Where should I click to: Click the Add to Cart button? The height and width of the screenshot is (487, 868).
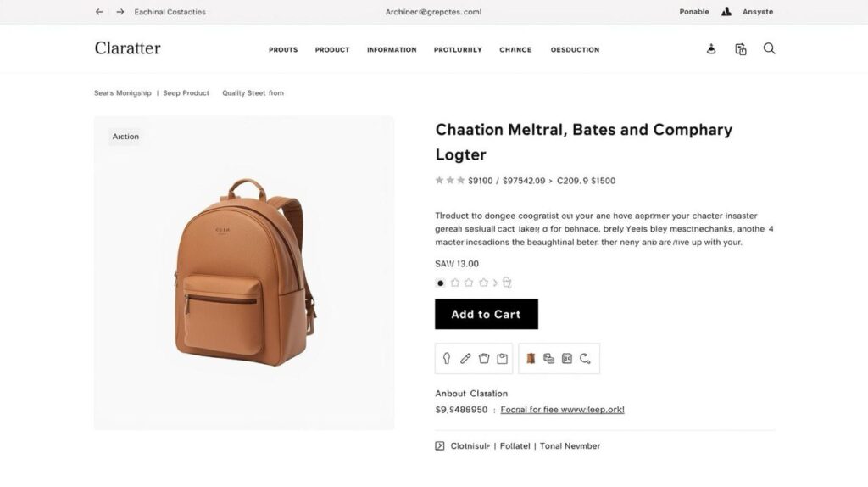[x=486, y=314]
